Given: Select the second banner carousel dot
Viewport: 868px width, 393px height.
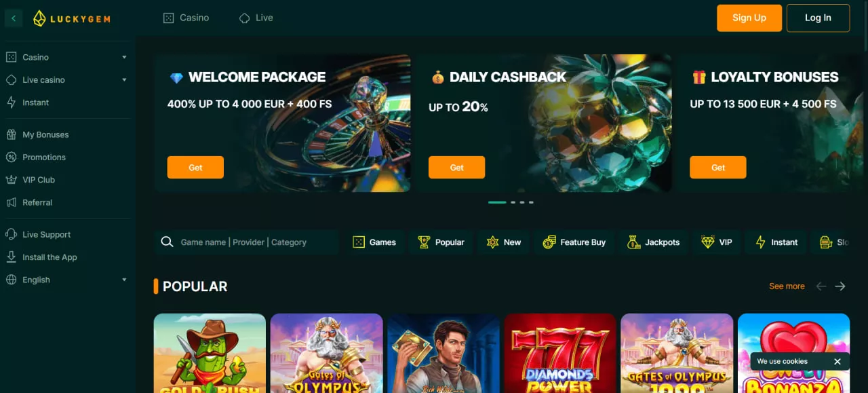Looking at the screenshot, I should click(x=513, y=202).
